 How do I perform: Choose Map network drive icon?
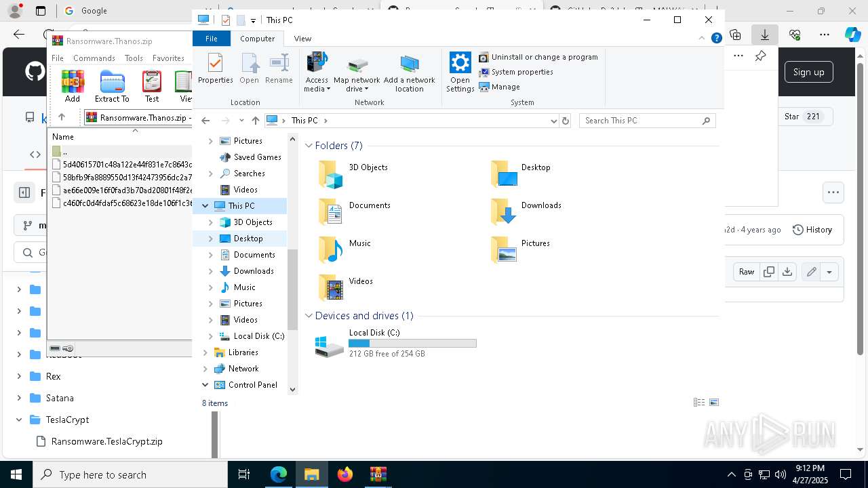(x=357, y=72)
